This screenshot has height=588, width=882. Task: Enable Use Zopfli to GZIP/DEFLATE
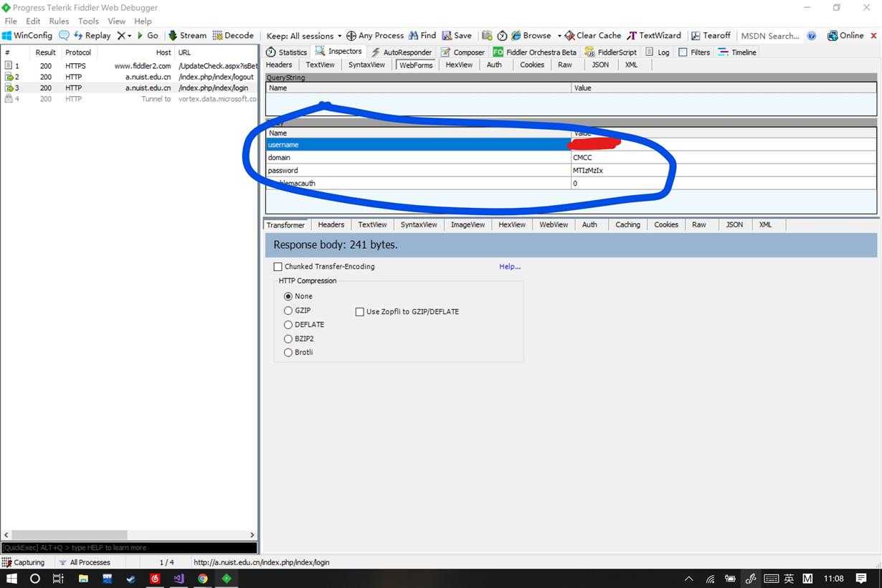[360, 312]
